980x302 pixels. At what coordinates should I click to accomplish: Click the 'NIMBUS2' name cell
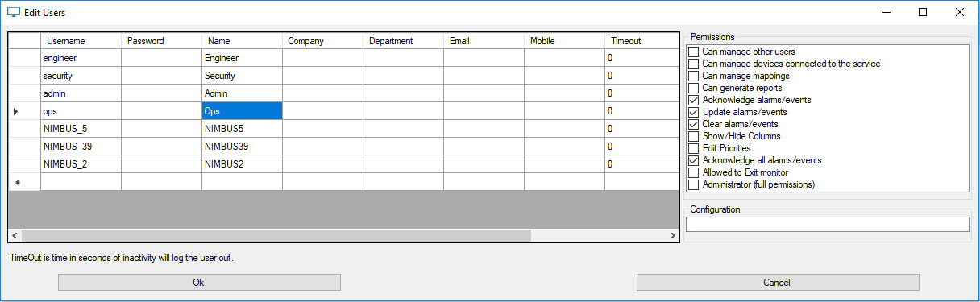pos(242,164)
